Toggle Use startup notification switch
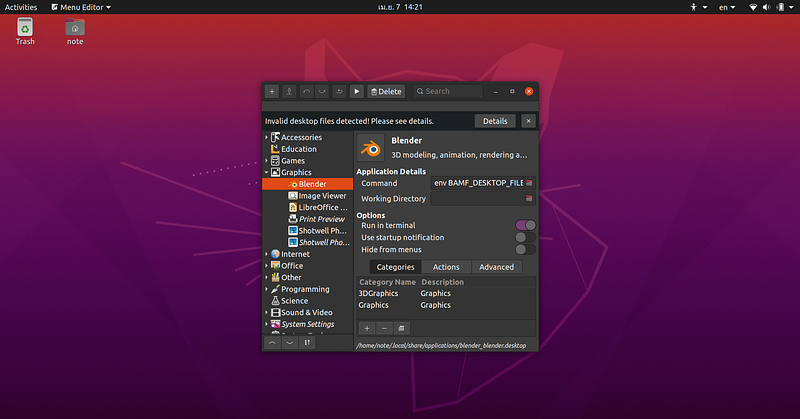The width and height of the screenshot is (800, 419). 526,237
